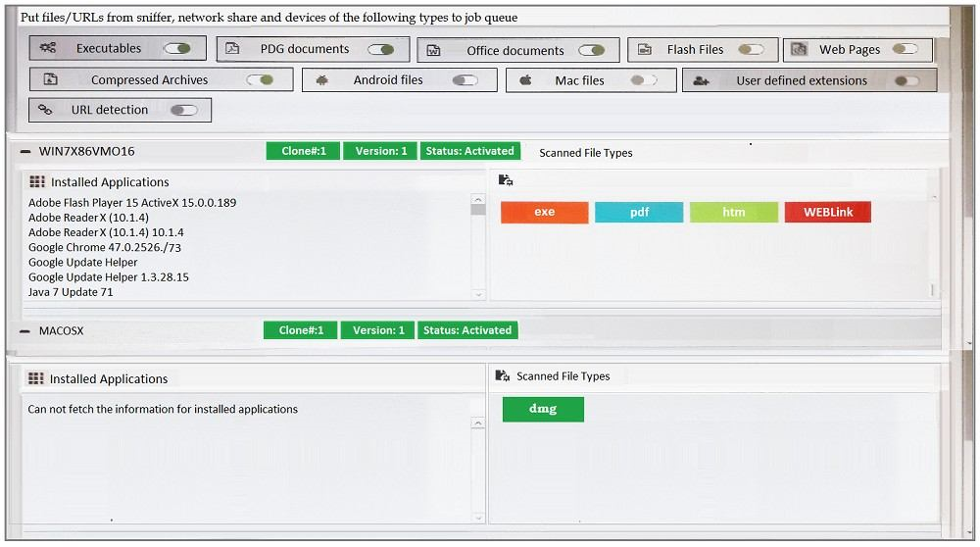
Task: Toggle the Compressed Archives switch
Action: (260, 80)
